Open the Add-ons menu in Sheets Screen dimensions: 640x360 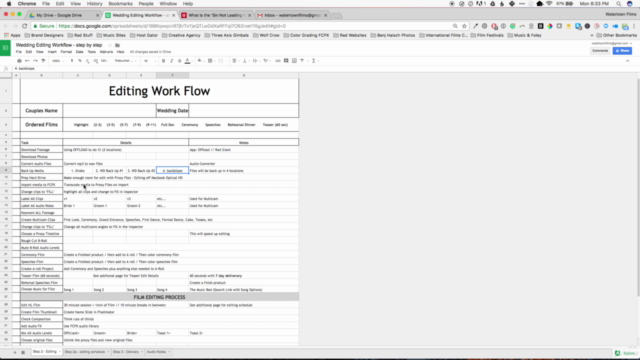click(x=106, y=52)
